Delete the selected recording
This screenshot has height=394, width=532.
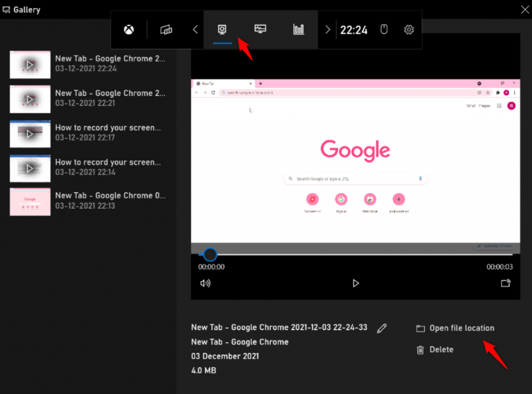[x=441, y=349]
